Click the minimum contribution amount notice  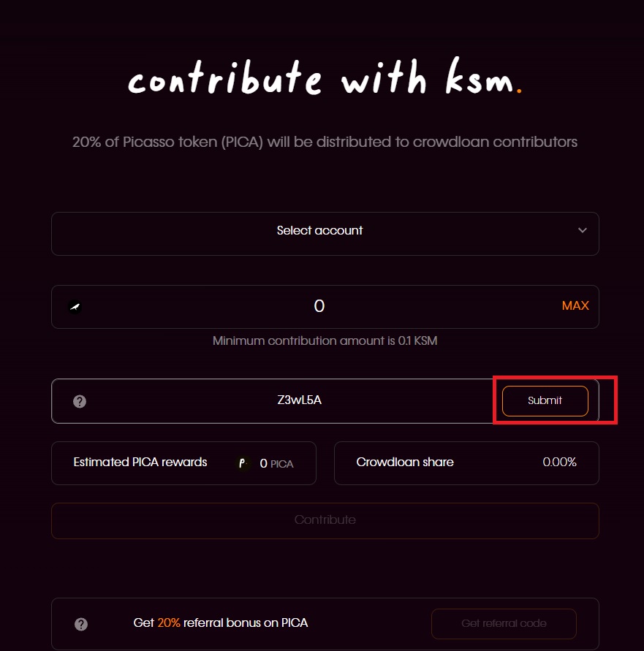coord(325,341)
